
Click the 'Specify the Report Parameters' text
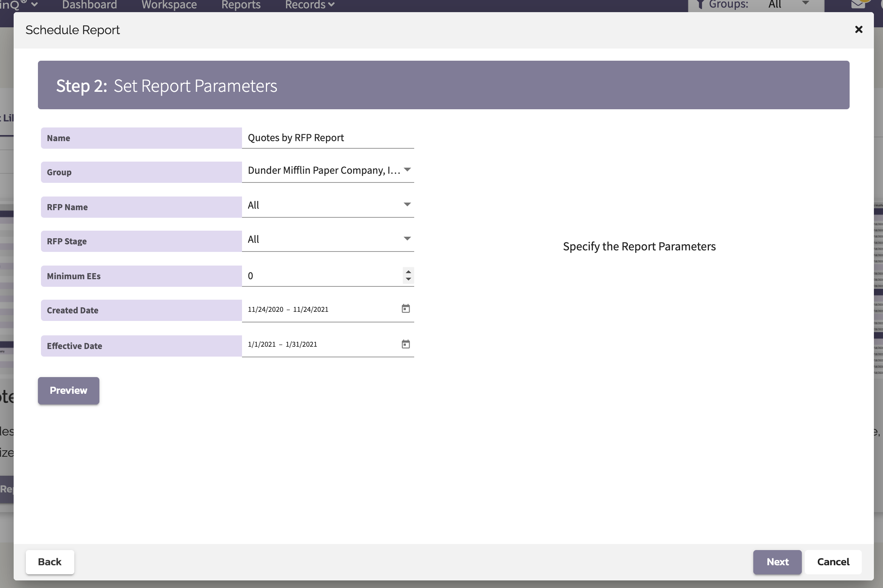(639, 247)
